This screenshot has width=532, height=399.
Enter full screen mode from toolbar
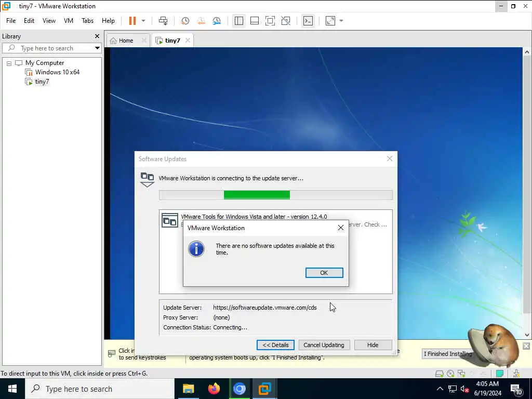(270, 21)
